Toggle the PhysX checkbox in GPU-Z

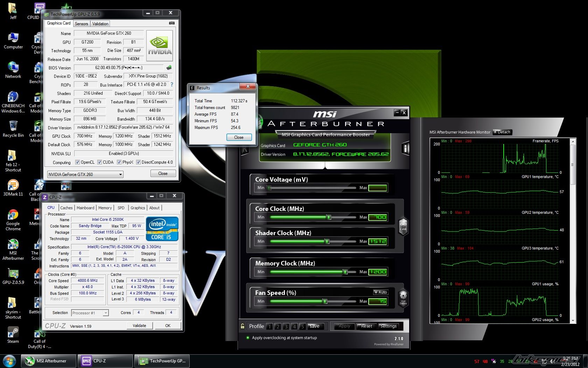[119, 162]
